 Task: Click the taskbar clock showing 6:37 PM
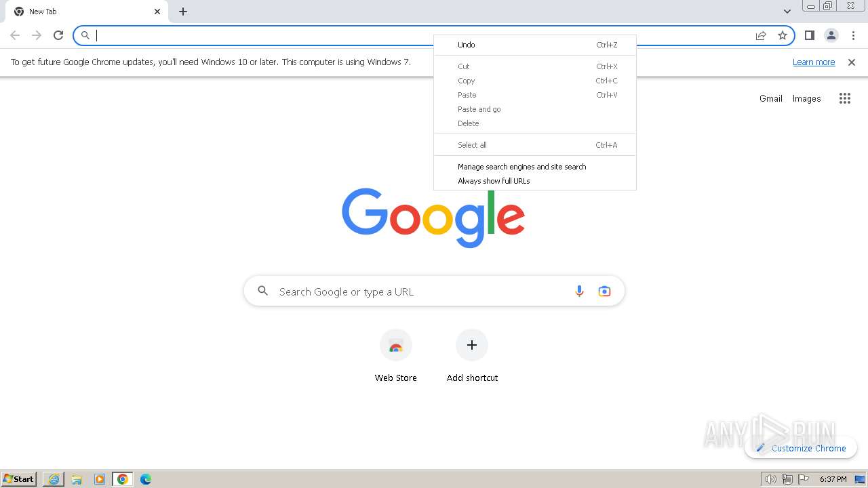[x=833, y=479]
